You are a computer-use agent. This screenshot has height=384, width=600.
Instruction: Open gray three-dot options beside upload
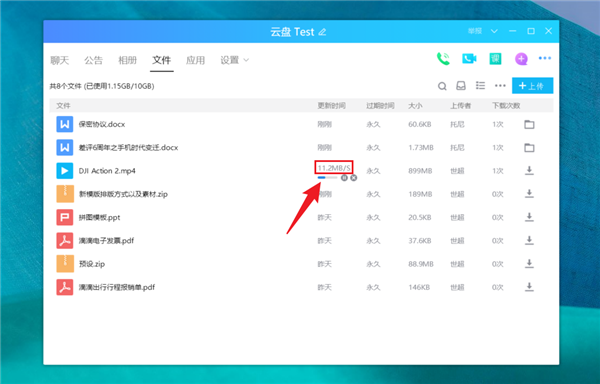coord(500,86)
